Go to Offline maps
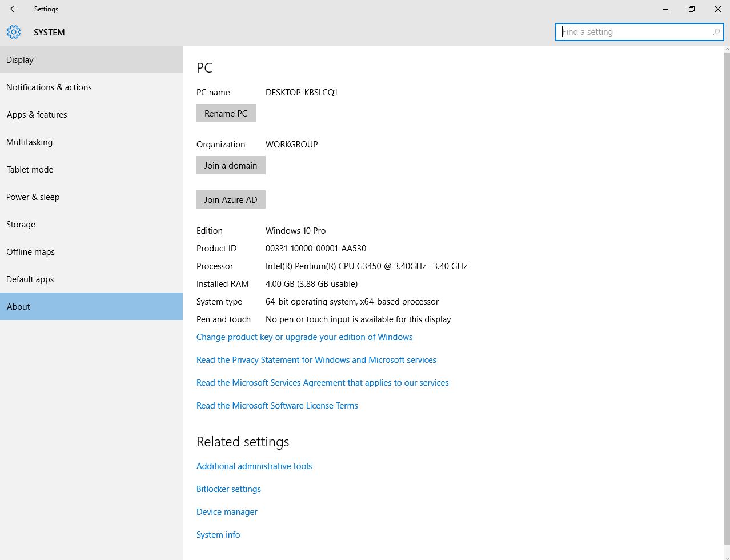This screenshot has height=560, width=730. [91, 251]
